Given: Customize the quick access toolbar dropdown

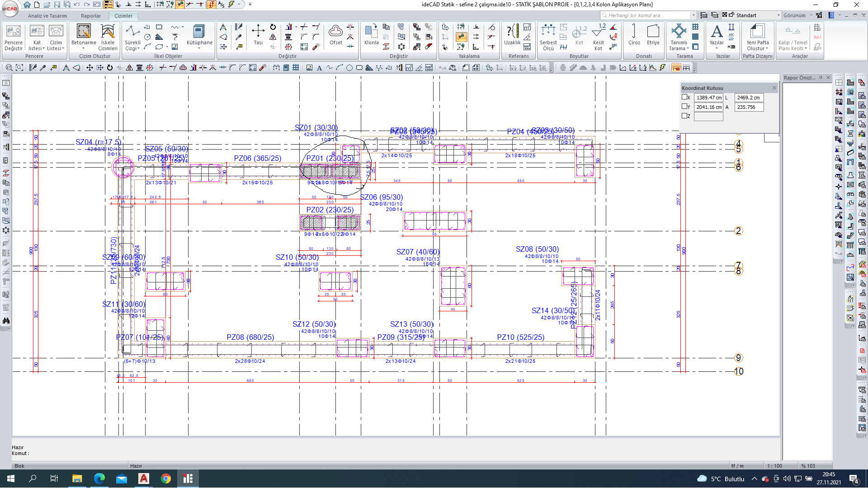Looking at the screenshot, I should [250, 5].
